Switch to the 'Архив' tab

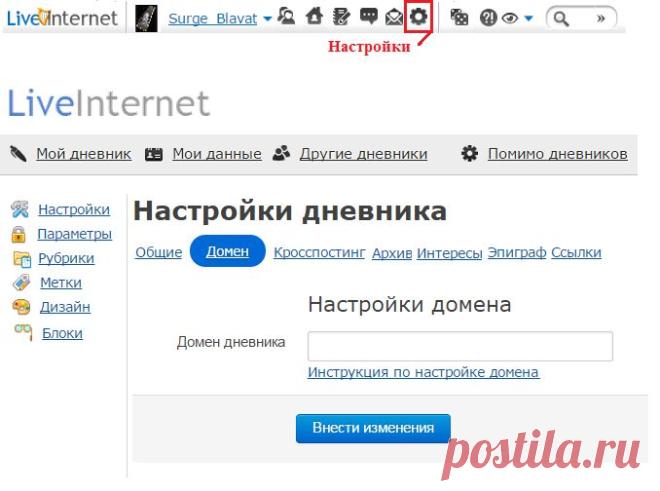[x=392, y=253]
